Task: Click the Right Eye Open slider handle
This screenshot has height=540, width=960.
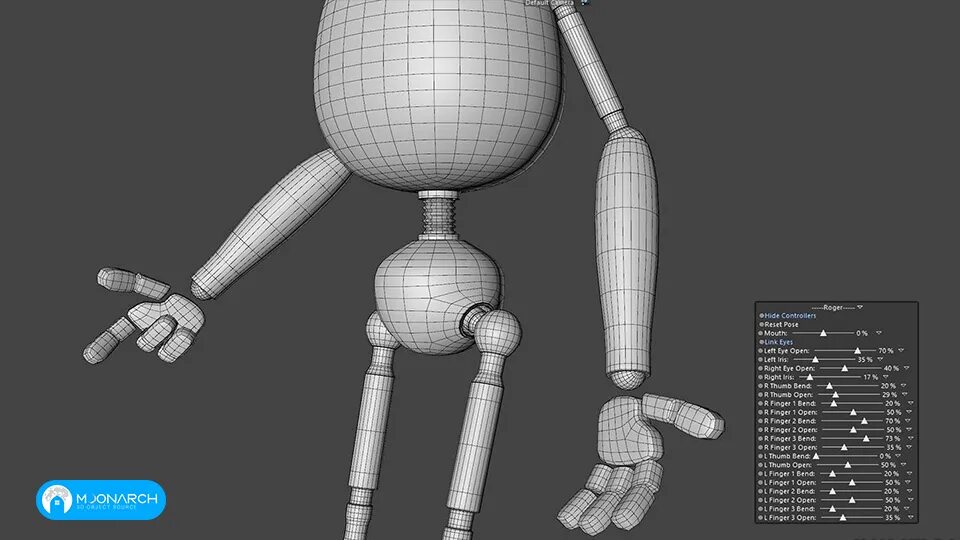Action: click(845, 369)
